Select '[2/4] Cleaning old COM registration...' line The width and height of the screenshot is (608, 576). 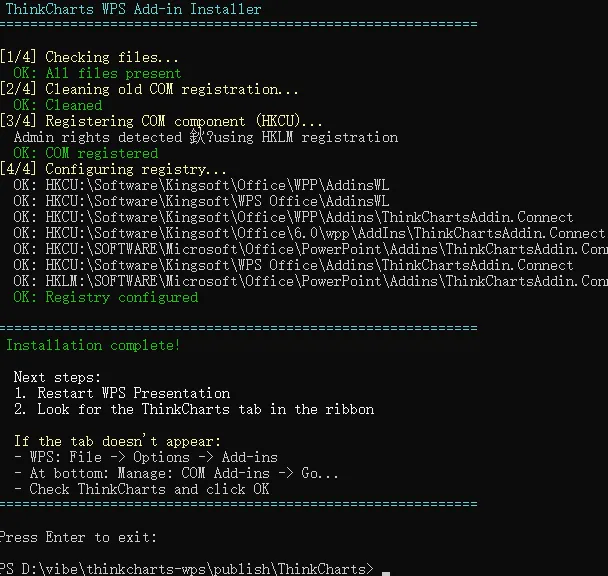coord(149,89)
